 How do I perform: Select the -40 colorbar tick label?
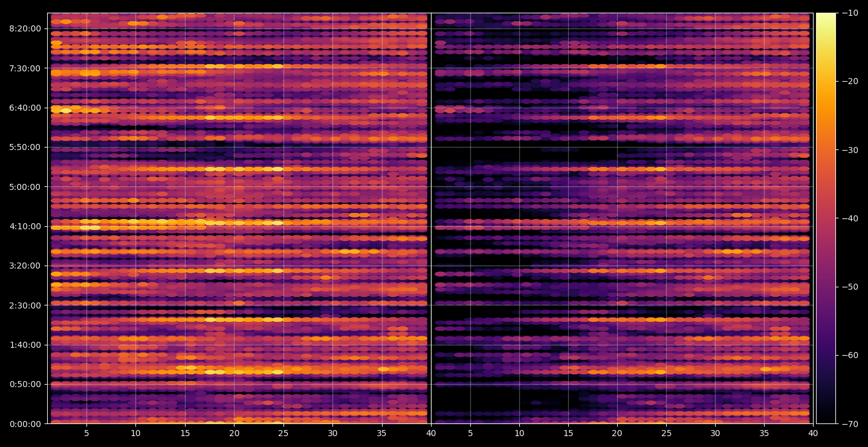pyautogui.click(x=849, y=218)
